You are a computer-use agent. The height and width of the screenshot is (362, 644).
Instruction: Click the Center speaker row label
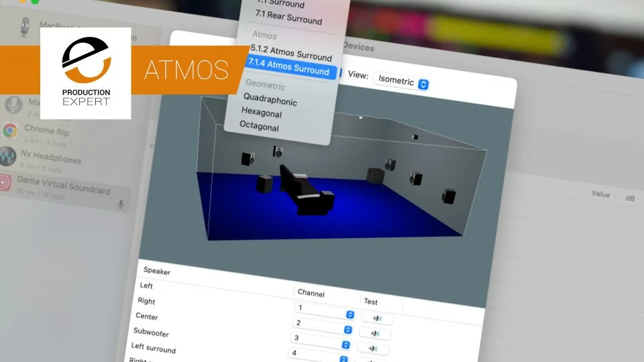pyautogui.click(x=147, y=316)
